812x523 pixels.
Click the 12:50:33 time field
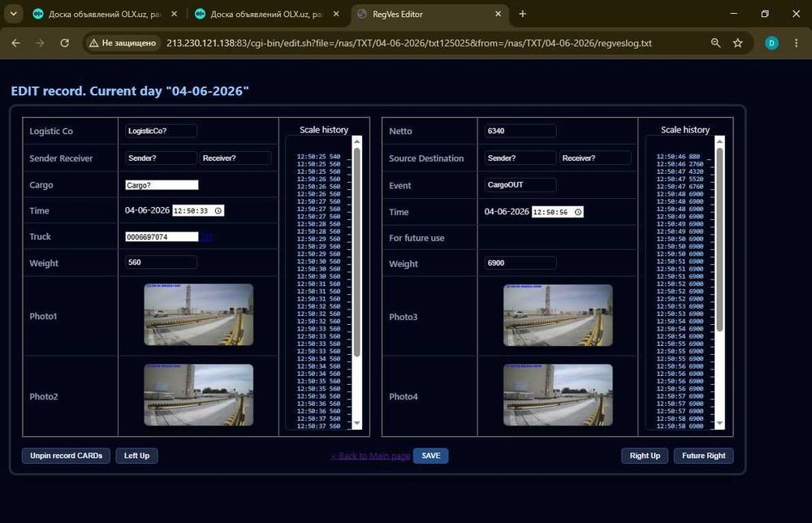[198, 211]
